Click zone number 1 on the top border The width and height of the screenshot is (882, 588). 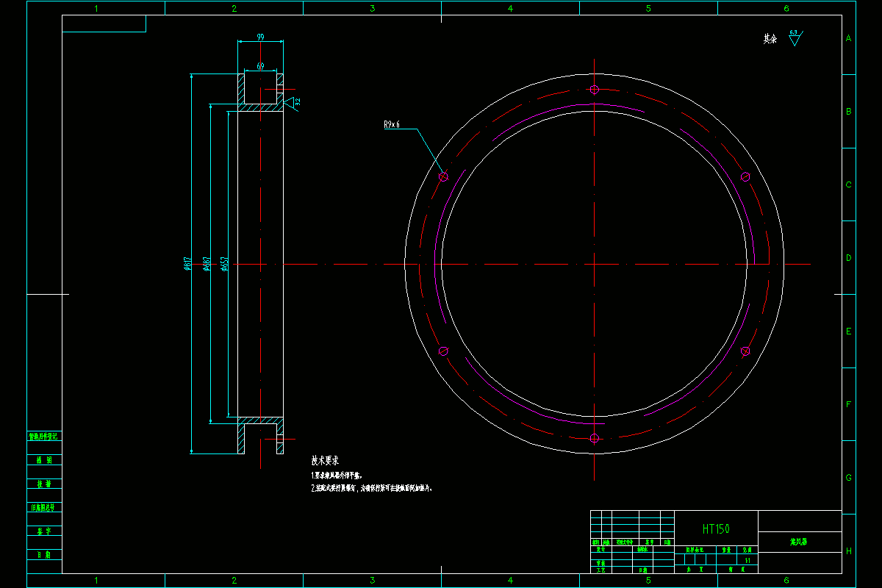(96, 9)
